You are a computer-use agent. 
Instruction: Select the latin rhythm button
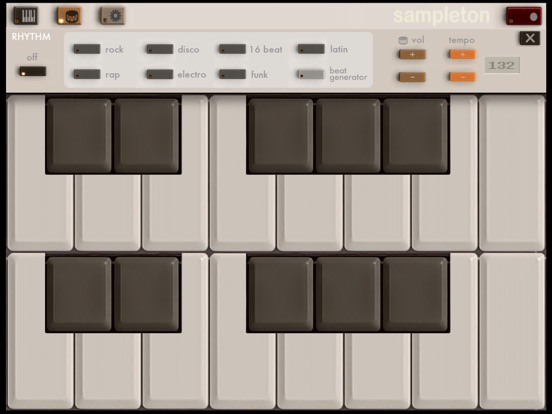pyautogui.click(x=311, y=49)
